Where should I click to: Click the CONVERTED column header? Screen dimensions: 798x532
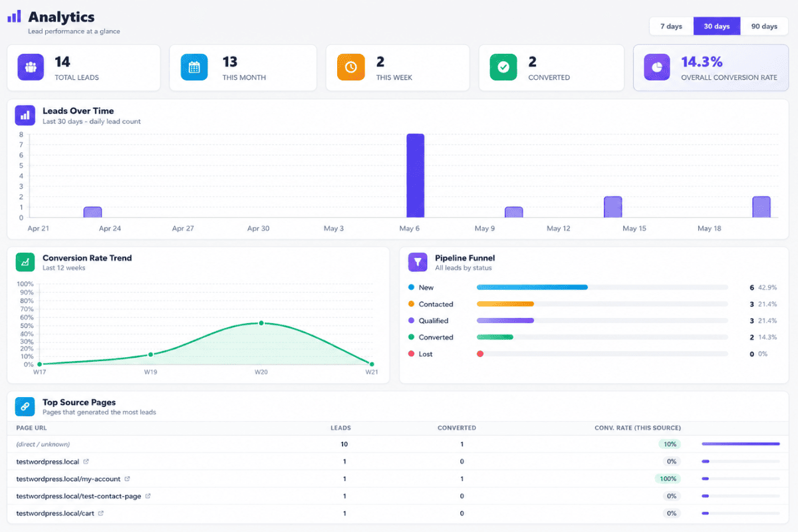coord(457,428)
